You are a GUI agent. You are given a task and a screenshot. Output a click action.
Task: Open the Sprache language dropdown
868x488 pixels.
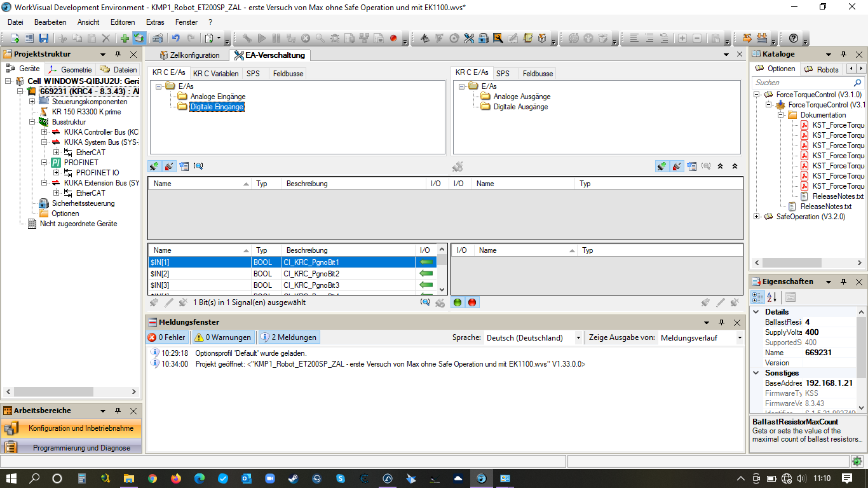(579, 338)
